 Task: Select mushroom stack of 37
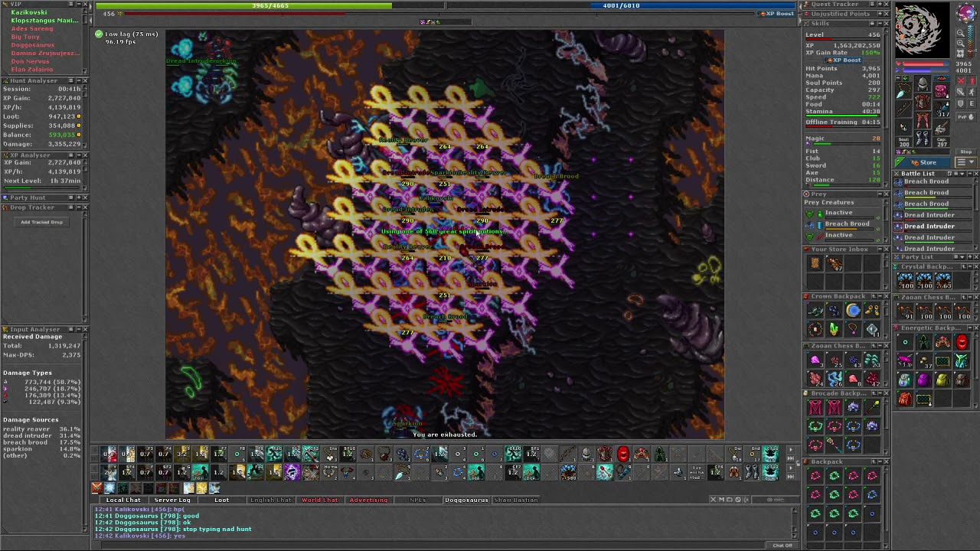tap(926, 360)
